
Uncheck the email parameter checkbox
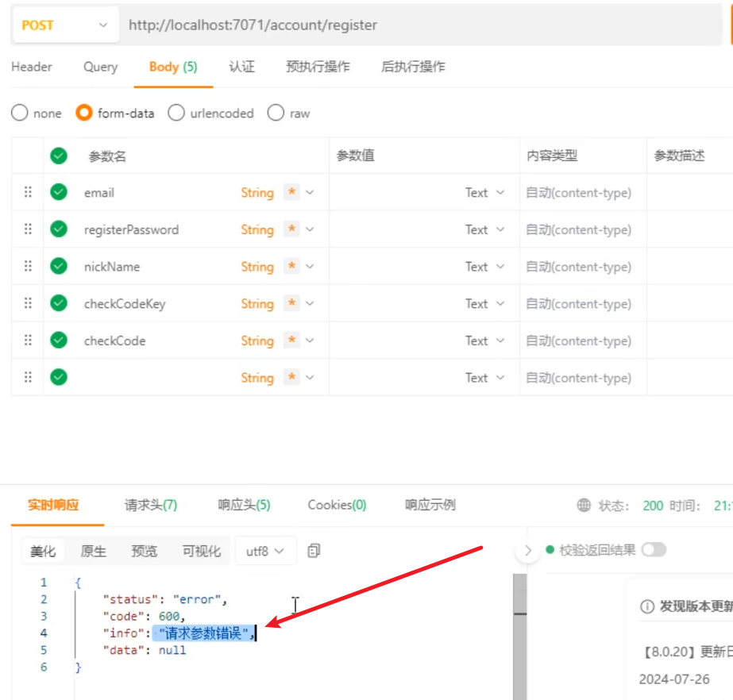point(59,192)
